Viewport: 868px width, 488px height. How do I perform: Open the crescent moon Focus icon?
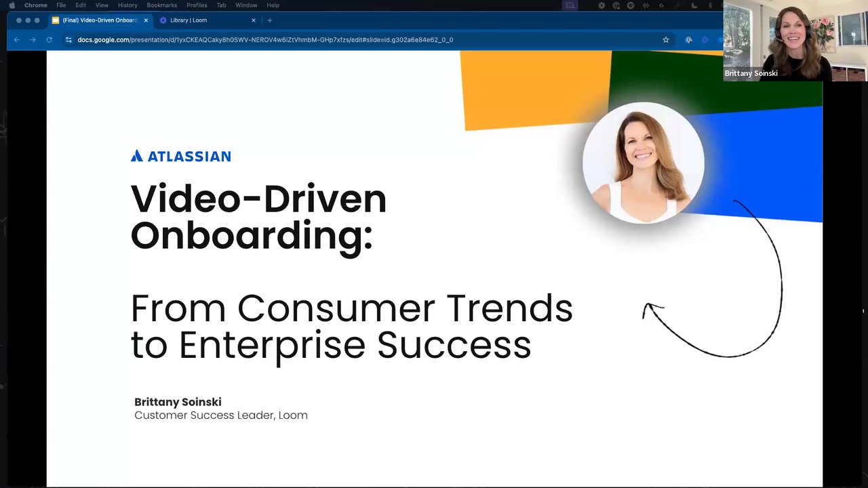(694, 5)
